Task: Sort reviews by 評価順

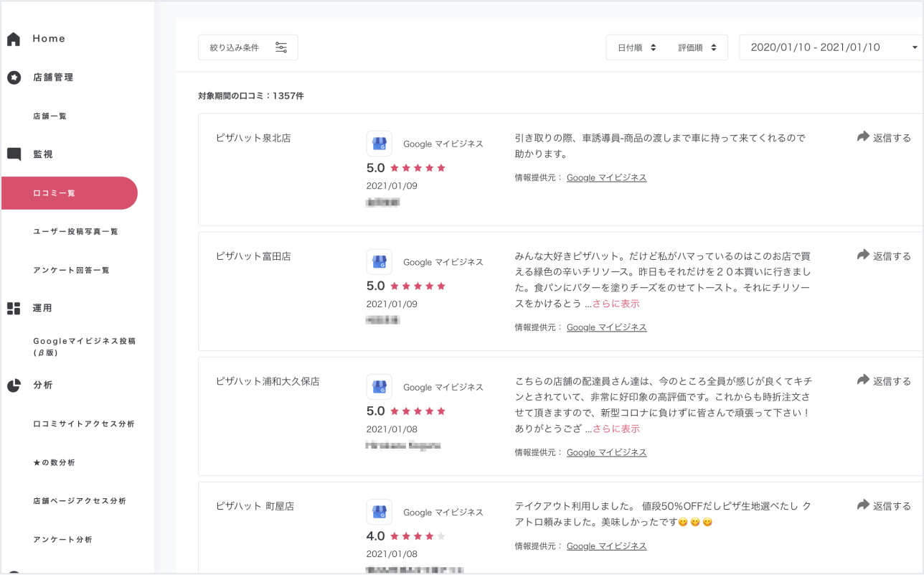Action: tap(697, 47)
